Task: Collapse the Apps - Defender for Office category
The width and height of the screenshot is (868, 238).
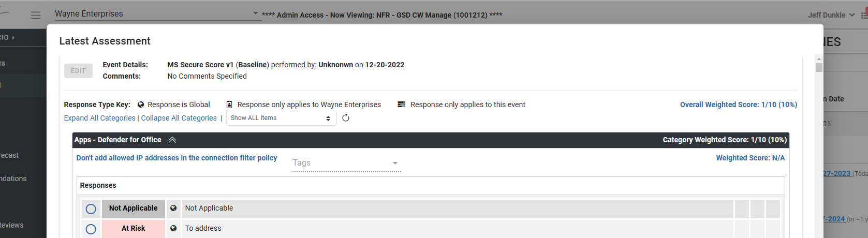Action: pos(172,140)
